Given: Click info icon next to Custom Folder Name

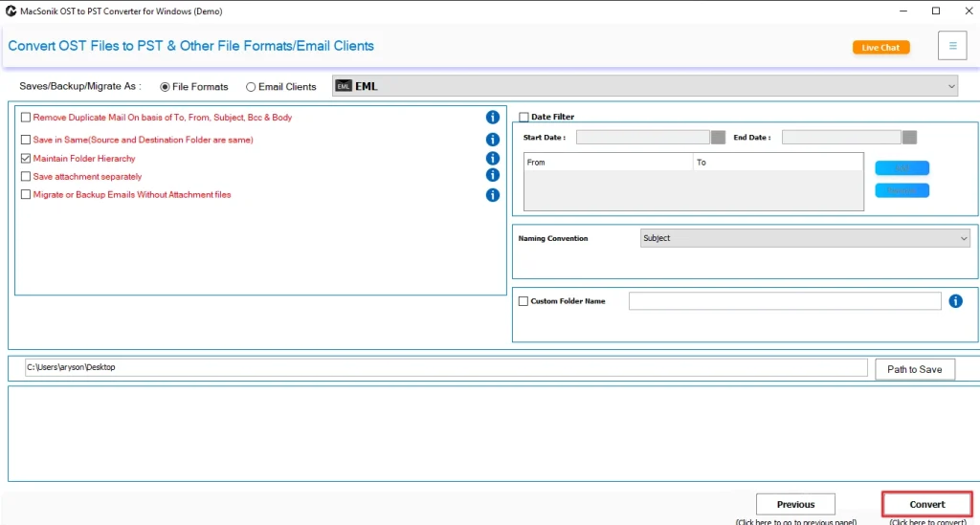Looking at the screenshot, I should [x=955, y=301].
